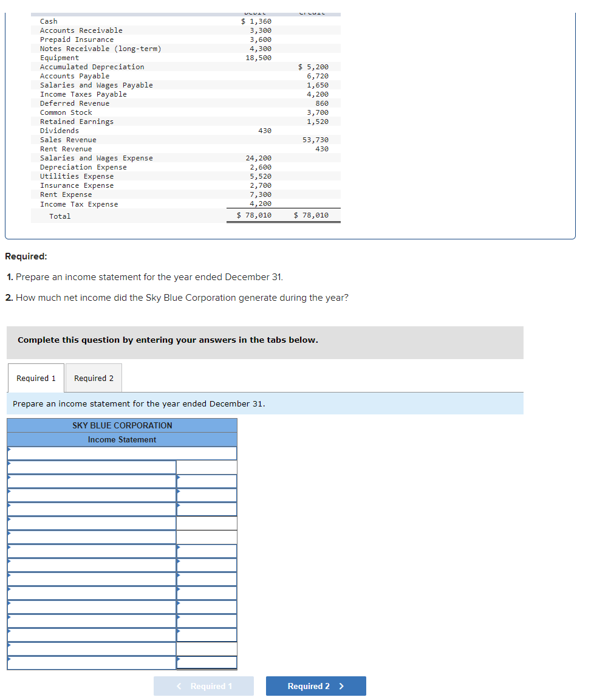Viewport: 611px width, 700px height.
Task: Open the first account label dropdown in the worksheet
Action: click(x=91, y=467)
